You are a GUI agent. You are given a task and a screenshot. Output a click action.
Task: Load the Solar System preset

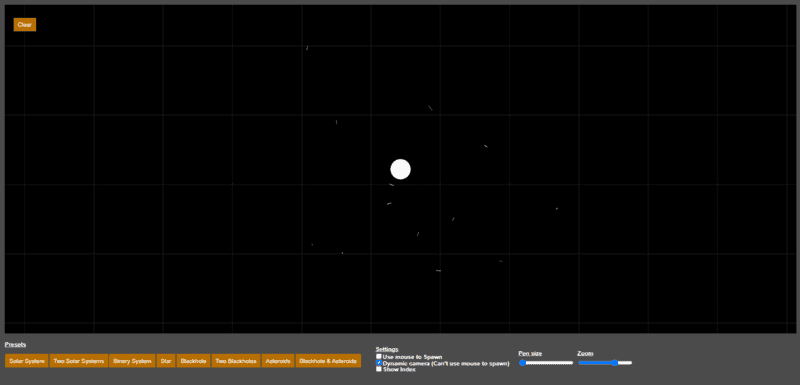pos(27,361)
